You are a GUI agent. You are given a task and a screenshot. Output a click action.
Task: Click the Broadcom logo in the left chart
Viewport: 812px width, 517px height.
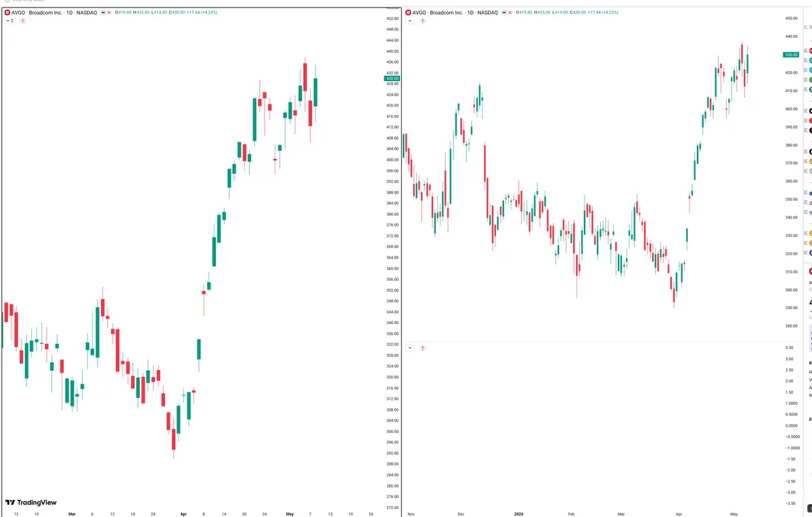click(7, 12)
